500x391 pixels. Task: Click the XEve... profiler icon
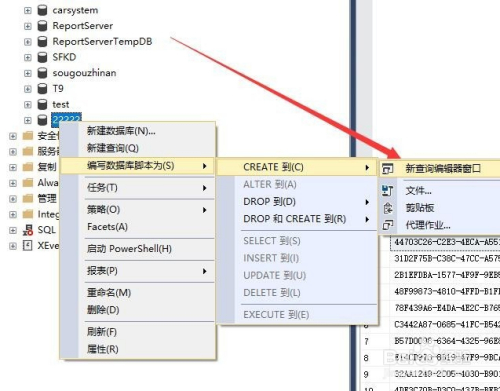point(27,246)
